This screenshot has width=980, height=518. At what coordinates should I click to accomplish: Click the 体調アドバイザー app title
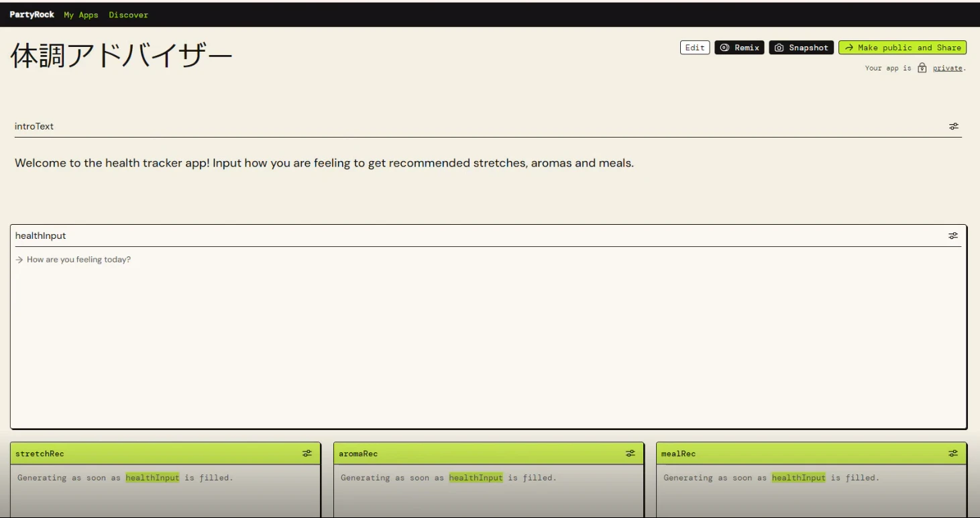tap(121, 56)
